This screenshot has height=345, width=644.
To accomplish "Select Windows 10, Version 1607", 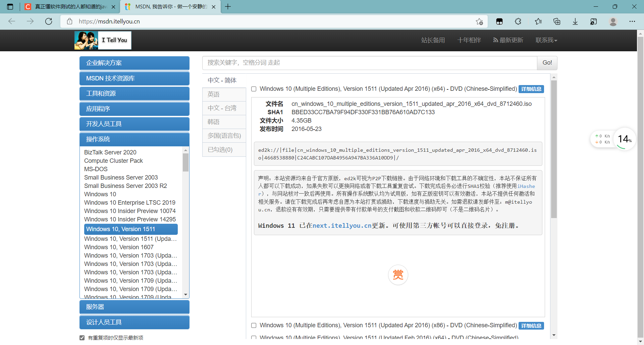I will click(119, 247).
